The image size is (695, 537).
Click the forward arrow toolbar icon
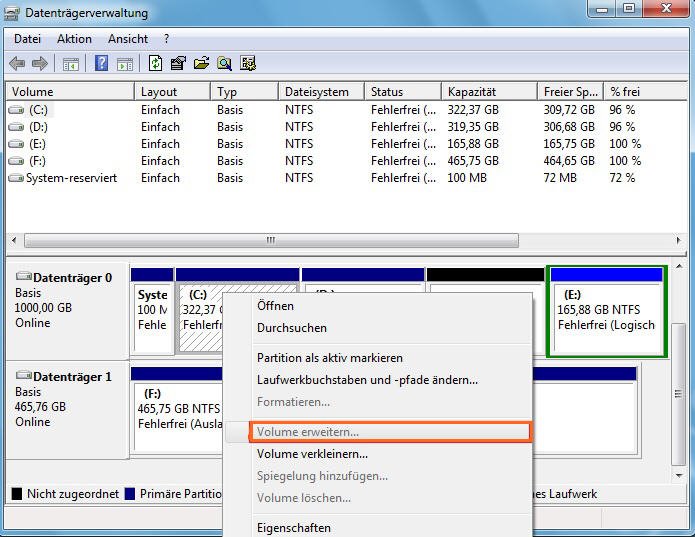(40, 63)
